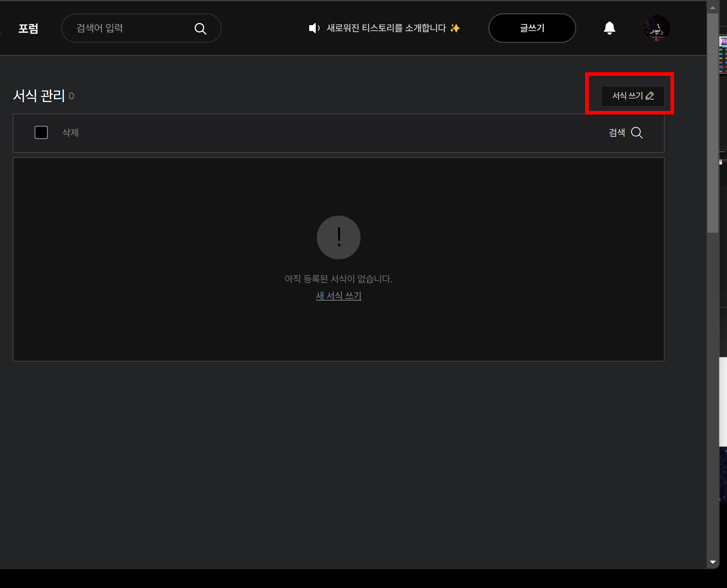
Task: Click the scrollbar down arrow
Action: 712,562
